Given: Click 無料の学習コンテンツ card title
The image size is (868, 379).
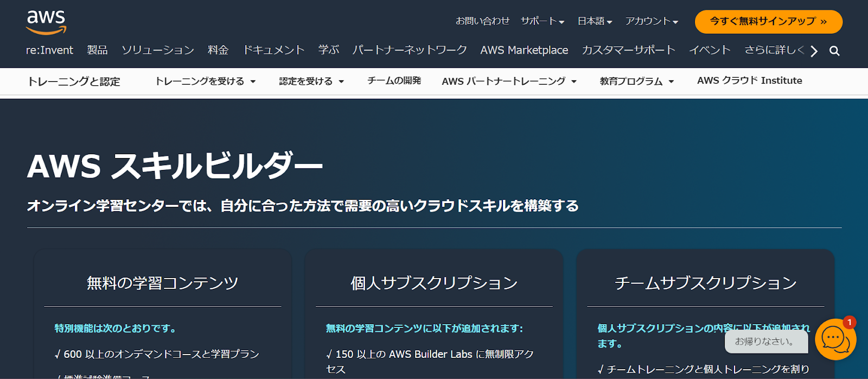Looking at the screenshot, I should [162, 283].
